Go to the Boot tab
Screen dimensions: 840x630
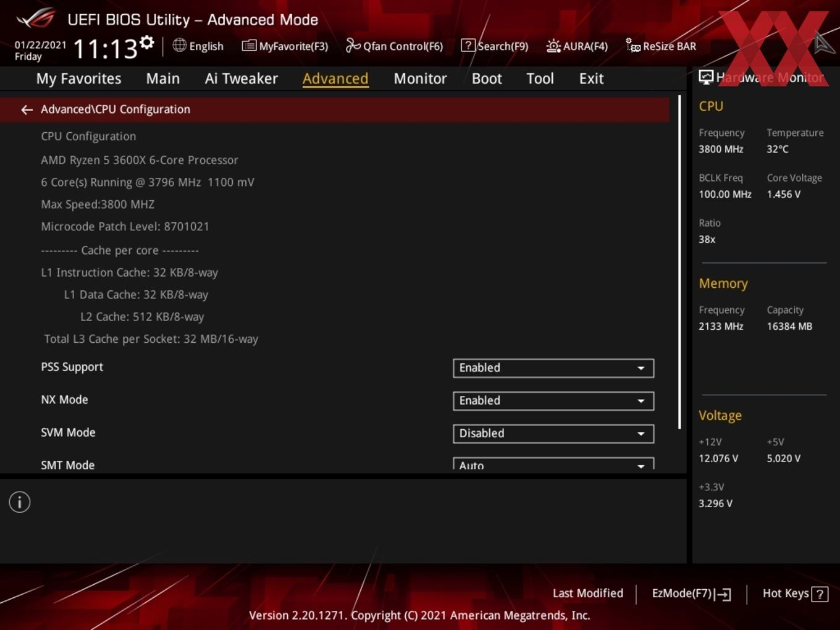pyautogui.click(x=487, y=78)
